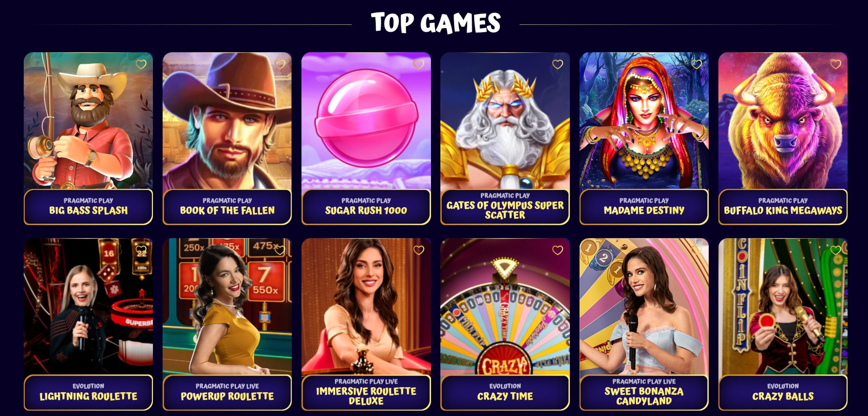Image resolution: width=868 pixels, height=416 pixels.
Task: Launch Crazy Time wheel thumbnail
Action: point(505,306)
